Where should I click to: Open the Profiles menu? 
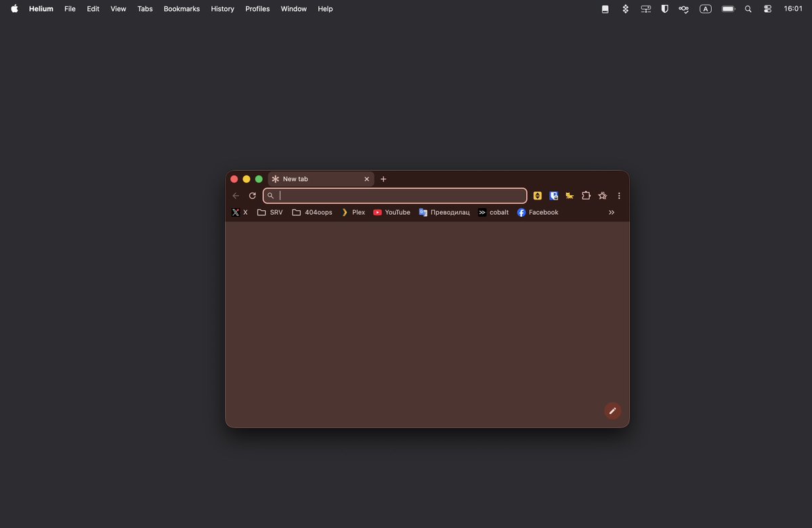tap(257, 9)
